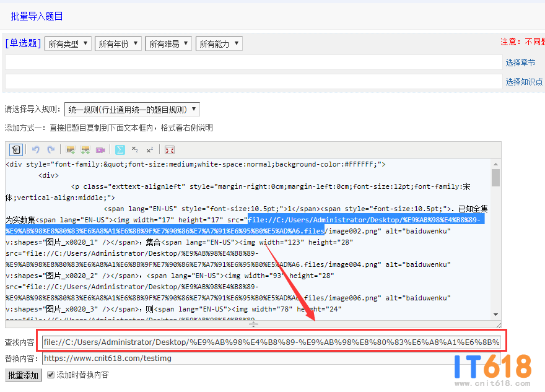This screenshot has width=545, height=392.
Task: Insert video using the camera icon
Action: (100, 150)
